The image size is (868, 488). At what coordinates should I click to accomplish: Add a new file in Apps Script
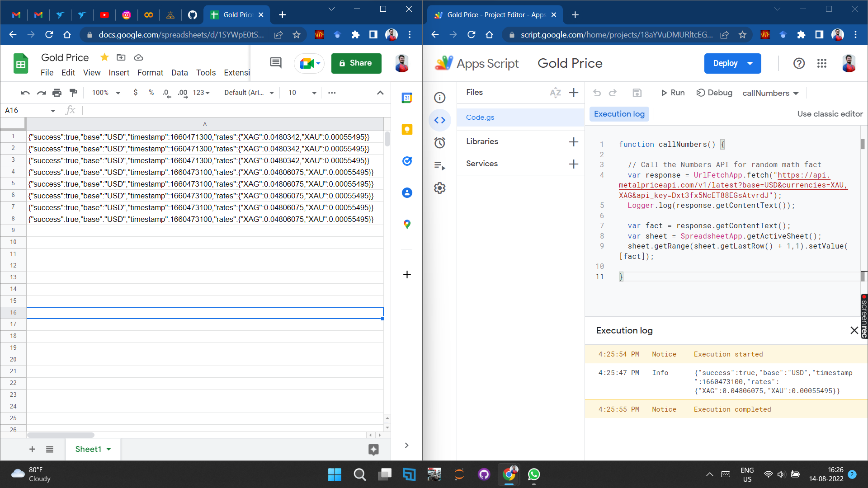click(x=574, y=93)
